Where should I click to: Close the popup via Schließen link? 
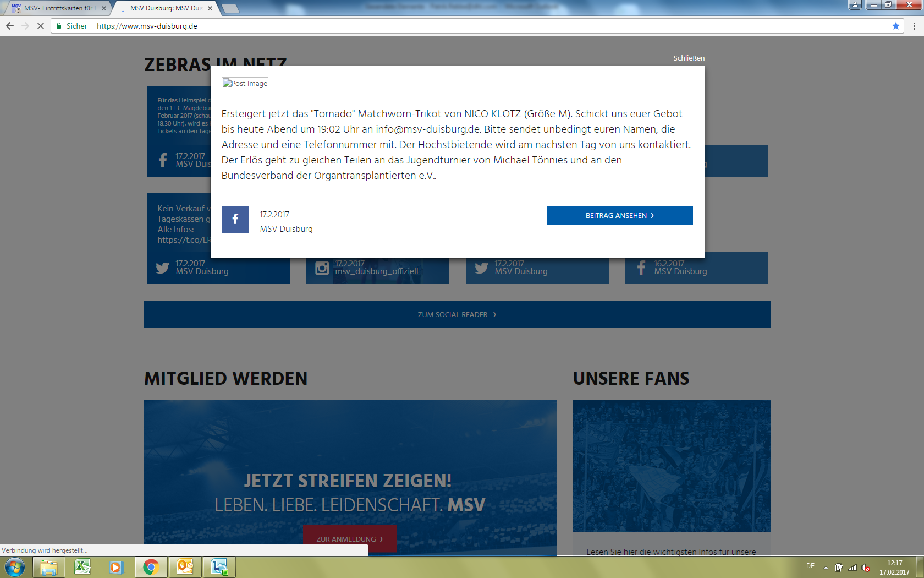point(689,58)
